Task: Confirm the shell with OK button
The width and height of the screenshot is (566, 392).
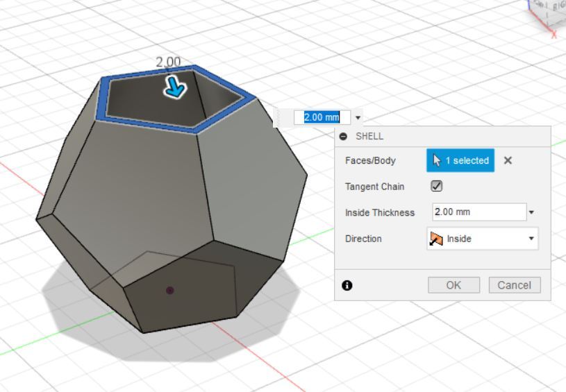Action: pyautogui.click(x=453, y=285)
